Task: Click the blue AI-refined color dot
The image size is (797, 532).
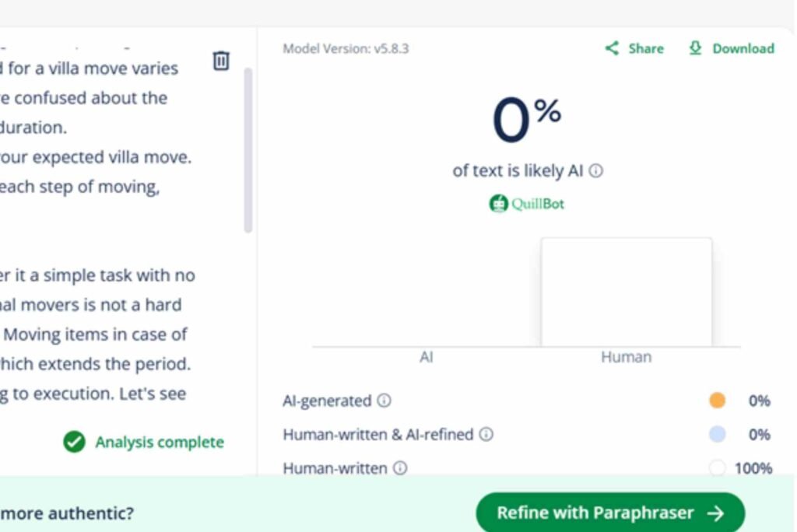Action: click(x=717, y=435)
